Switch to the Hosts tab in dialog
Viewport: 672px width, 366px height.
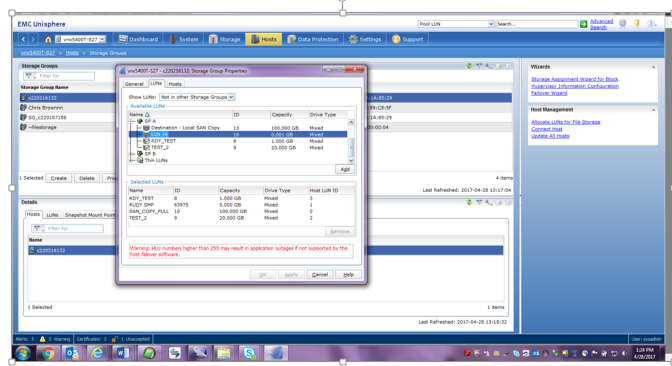tap(175, 84)
